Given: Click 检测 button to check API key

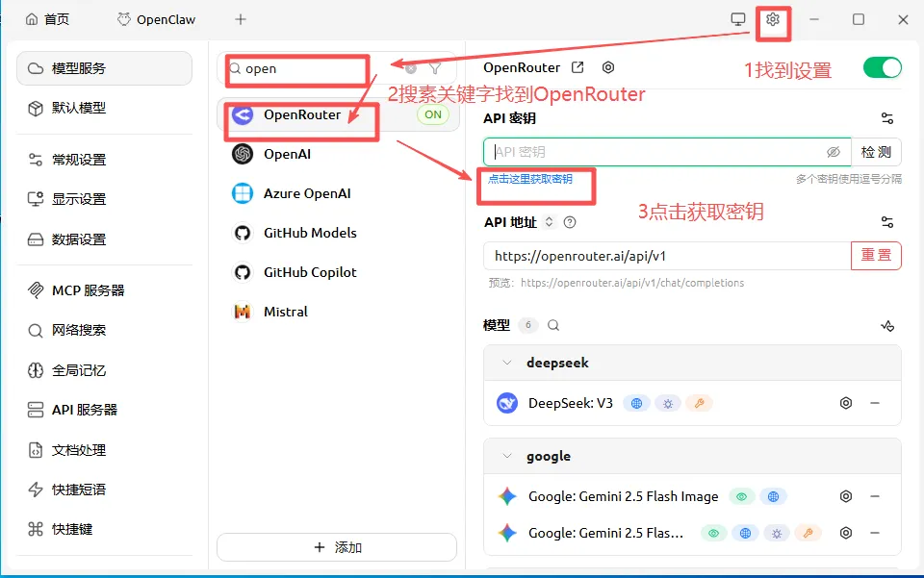Looking at the screenshot, I should (x=876, y=153).
